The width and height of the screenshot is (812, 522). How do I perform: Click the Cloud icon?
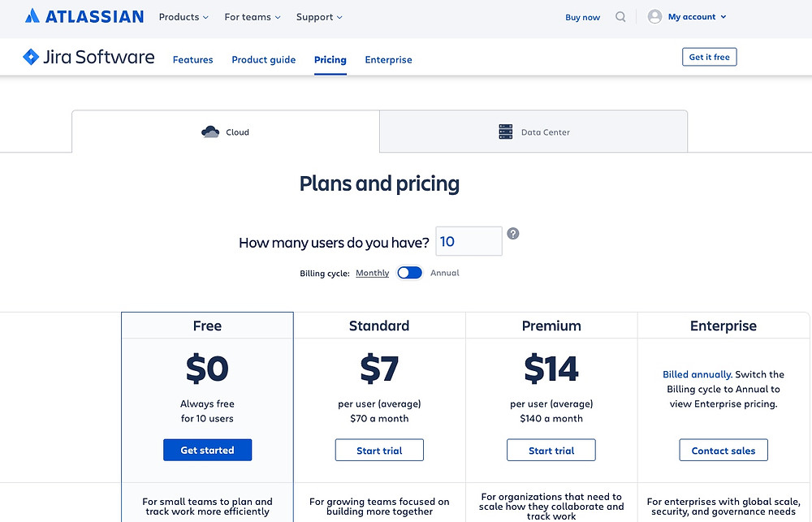(210, 132)
